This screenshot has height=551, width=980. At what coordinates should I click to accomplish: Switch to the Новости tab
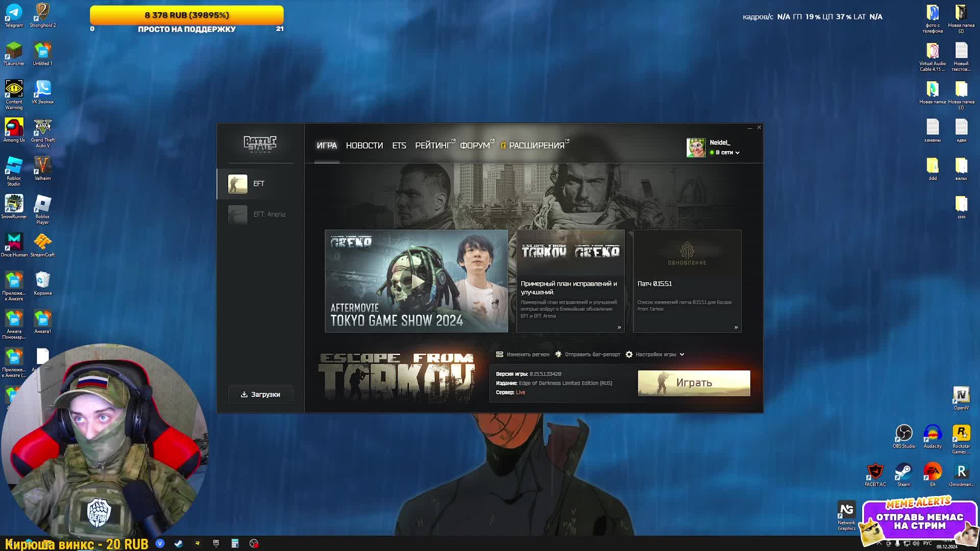364,146
